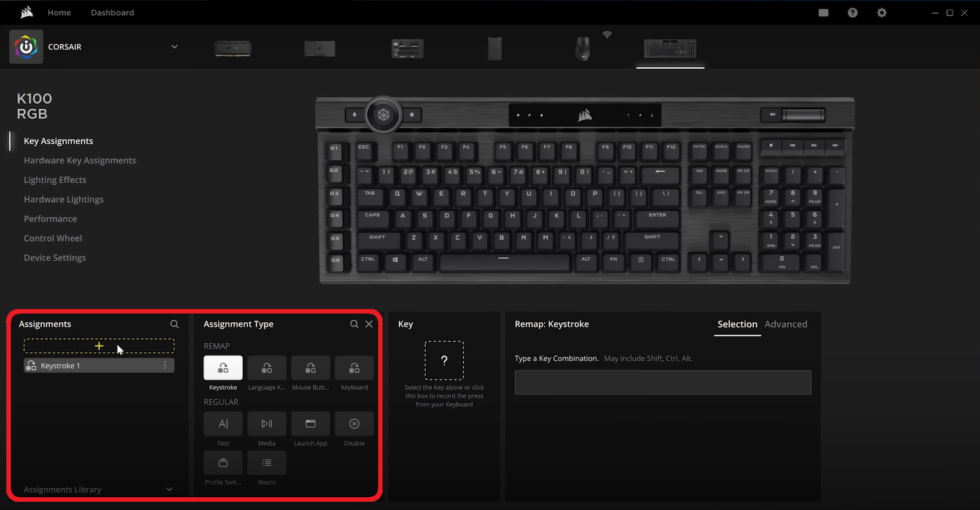Pick the Launch App assignment type
The image size is (980, 510).
(x=310, y=424)
